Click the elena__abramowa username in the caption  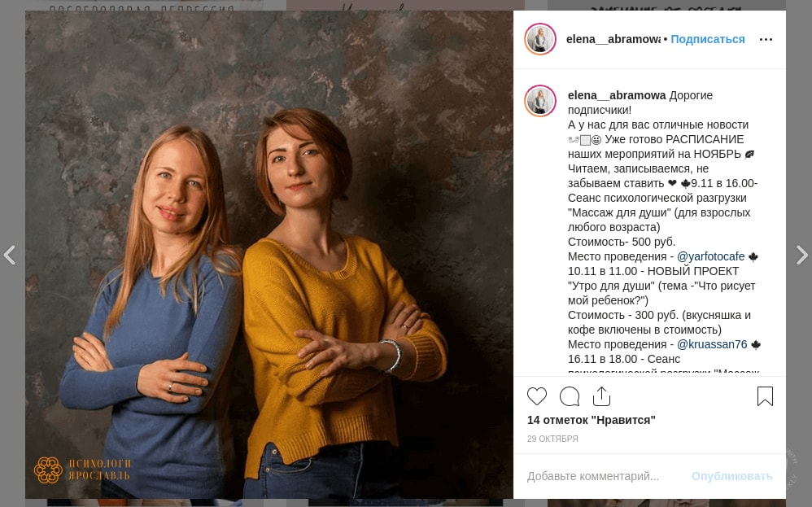click(x=617, y=95)
